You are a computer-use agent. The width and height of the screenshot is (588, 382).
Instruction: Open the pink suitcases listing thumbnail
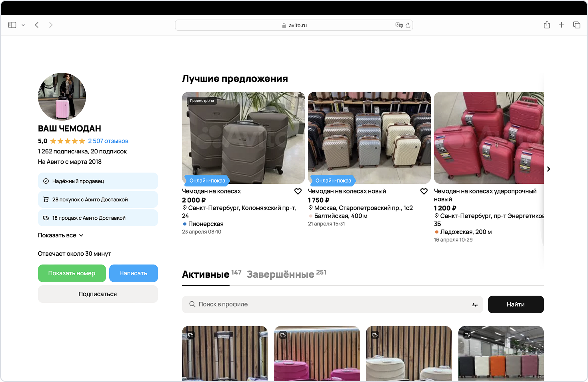(317, 354)
